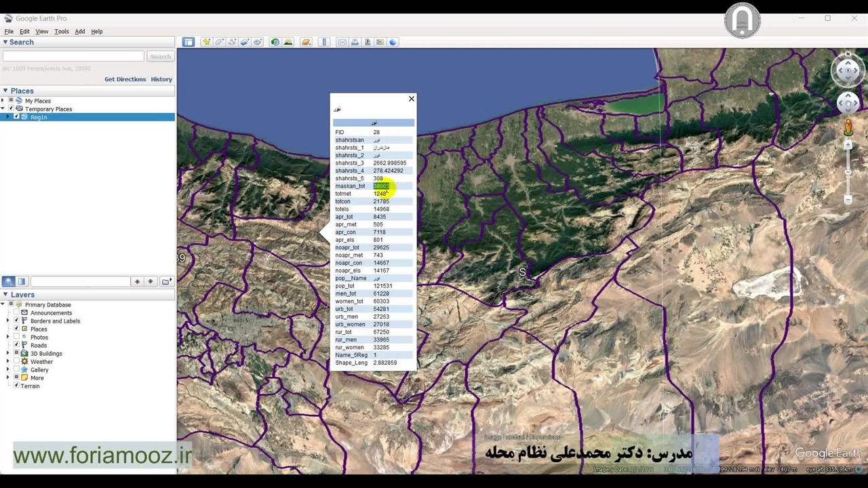Image resolution: width=868 pixels, height=488 pixels.
Task: Select the Add Path tool
Action: (232, 42)
